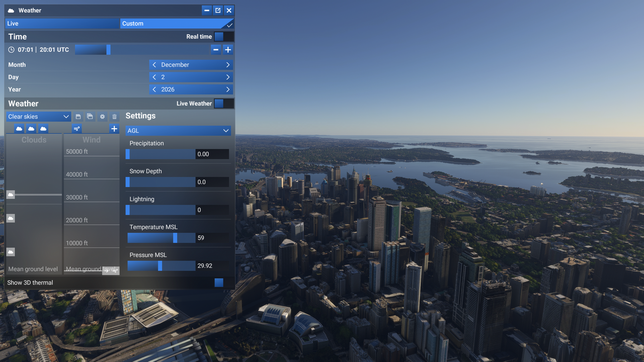Click the Snow Depth value field 0.0
The image size is (644, 362).
(212, 182)
